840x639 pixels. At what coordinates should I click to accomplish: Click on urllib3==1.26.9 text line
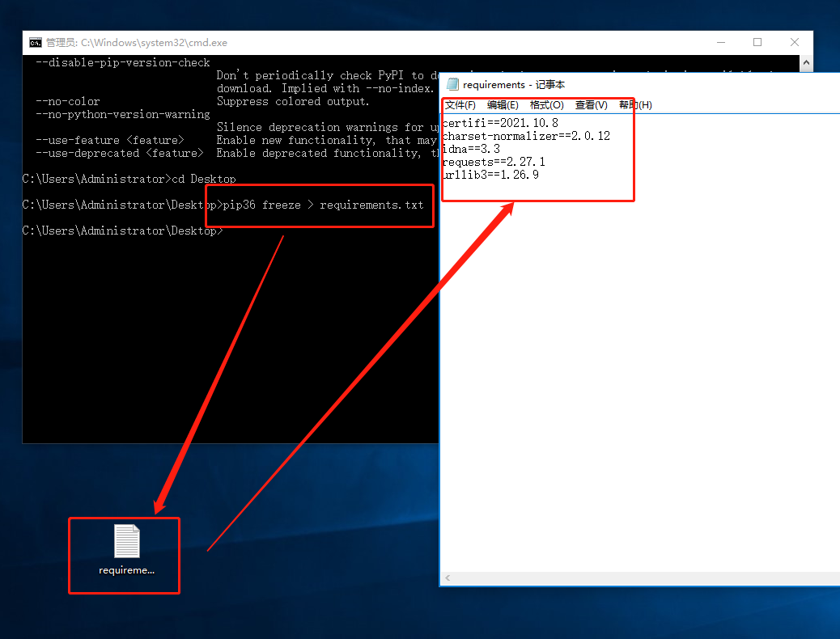pos(490,175)
